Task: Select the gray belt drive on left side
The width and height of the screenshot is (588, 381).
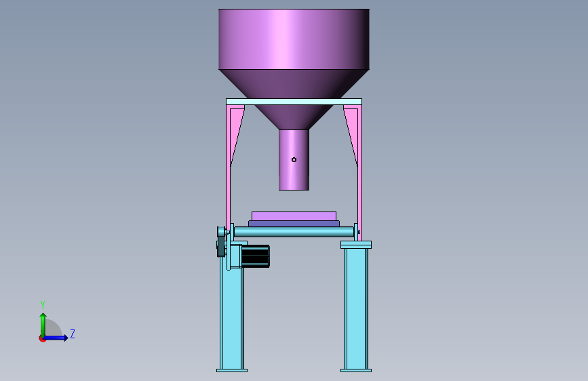Action: coord(221,241)
